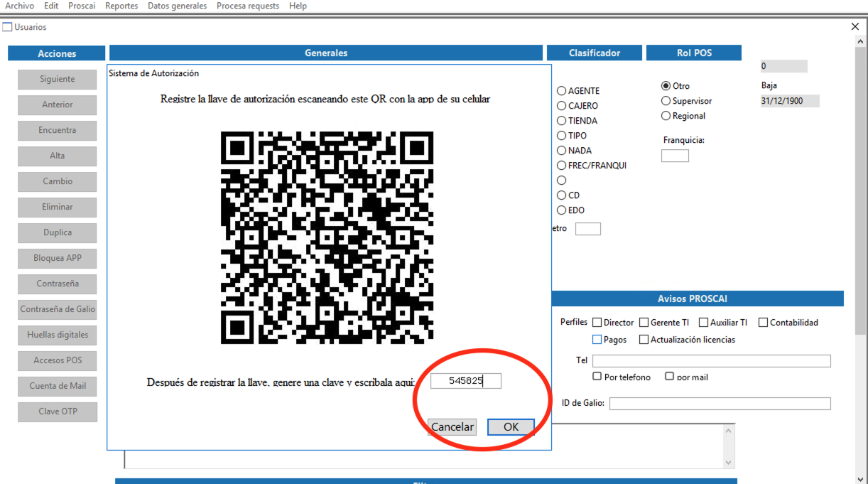Enable the Actualización licencias checkbox
This screenshot has height=484, width=868.
(x=644, y=340)
